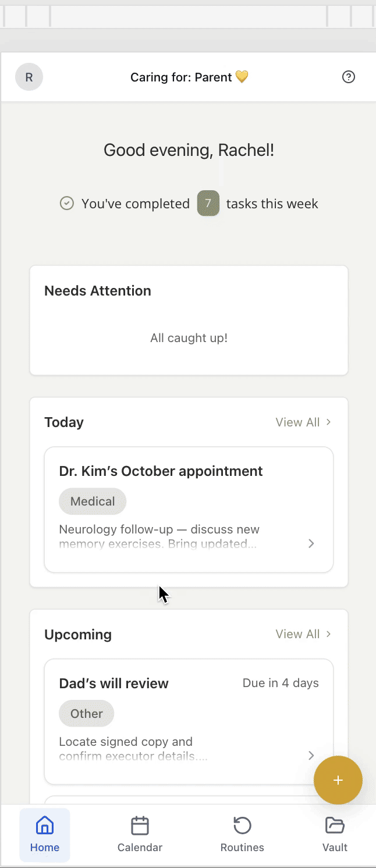Select the Medical category chip
This screenshot has height=868, width=376.
coord(93,501)
